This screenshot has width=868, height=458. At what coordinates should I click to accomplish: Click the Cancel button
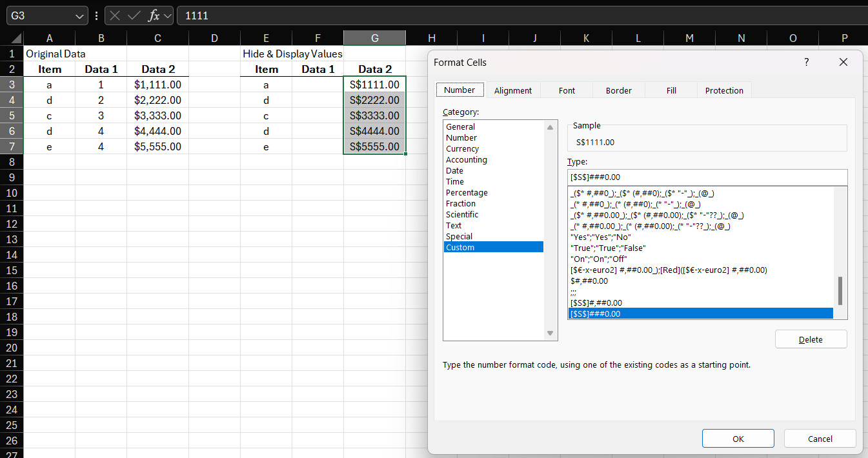(x=820, y=439)
